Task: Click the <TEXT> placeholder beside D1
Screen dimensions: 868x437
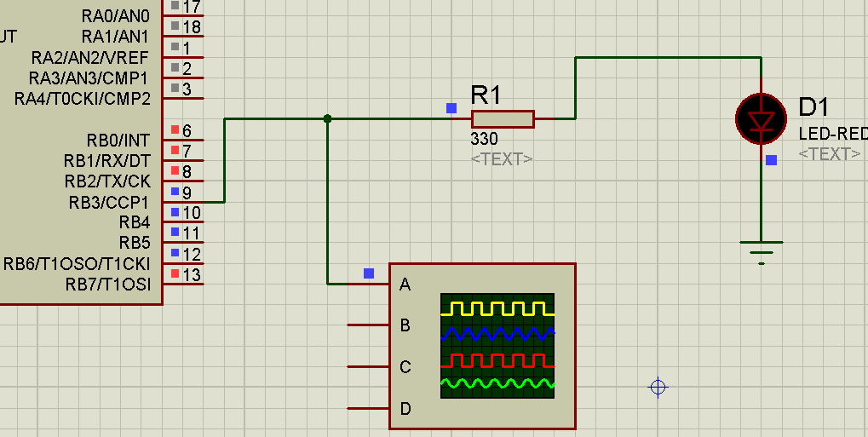Action: [830, 154]
